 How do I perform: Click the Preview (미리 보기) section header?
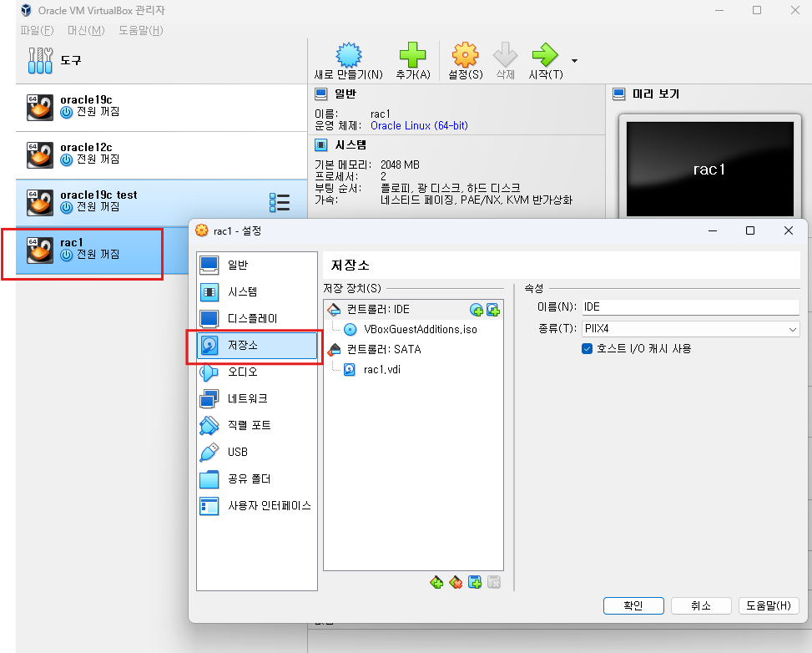(x=656, y=94)
